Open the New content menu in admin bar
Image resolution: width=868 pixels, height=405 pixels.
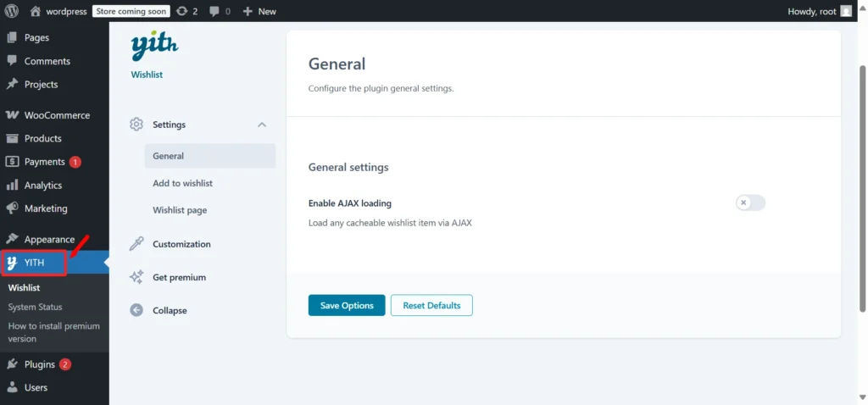tap(259, 11)
